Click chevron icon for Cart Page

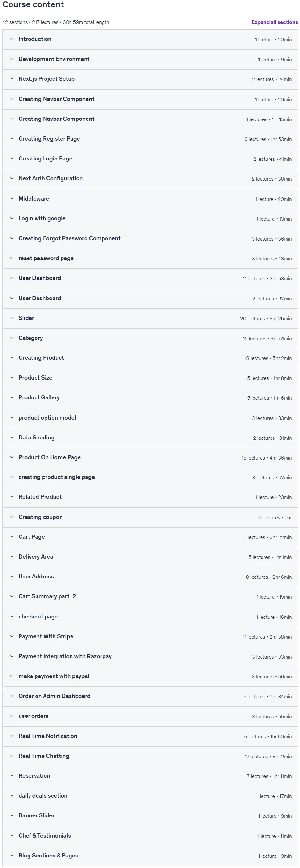[12, 537]
